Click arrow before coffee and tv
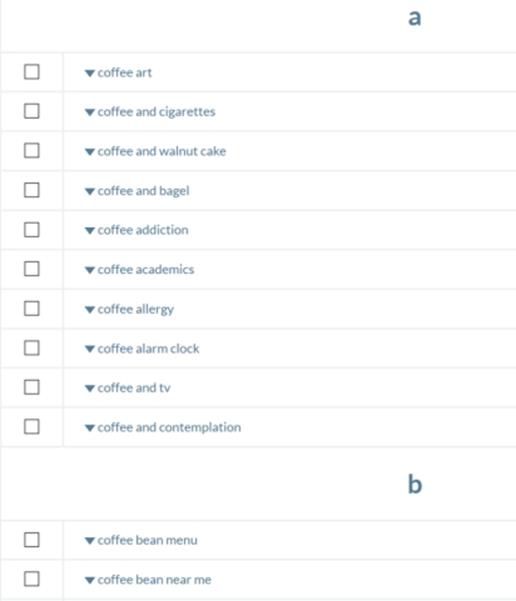516x601 pixels. [90, 388]
